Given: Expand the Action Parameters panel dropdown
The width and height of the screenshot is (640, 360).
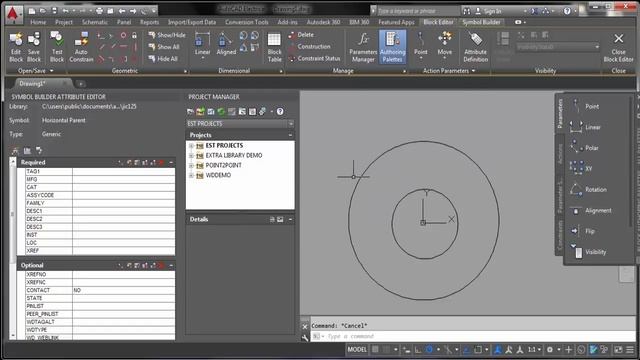Looking at the screenshot, I should coord(473,71).
